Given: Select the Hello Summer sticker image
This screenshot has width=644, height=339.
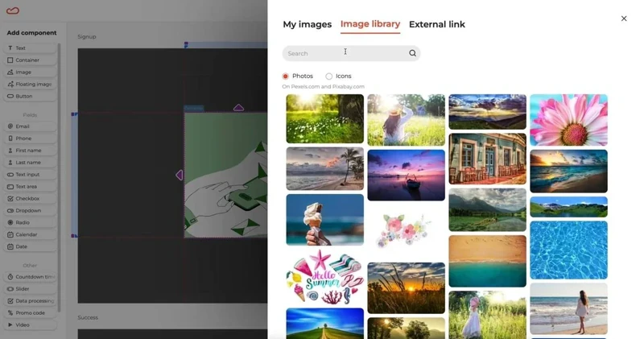Looking at the screenshot, I should (325, 277).
